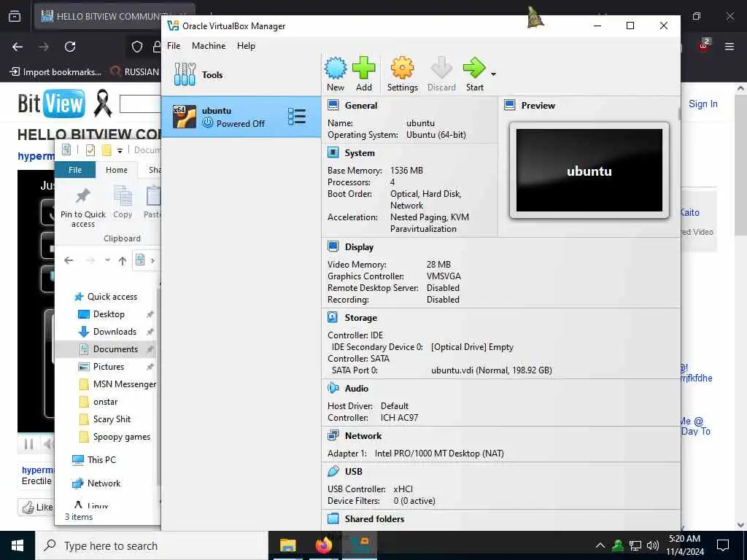
Task: Open the Machine menu in VirtualBox
Action: point(209,46)
